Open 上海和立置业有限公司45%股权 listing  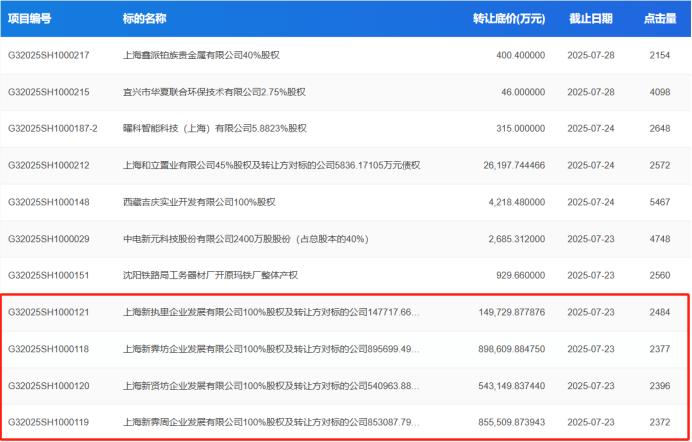[270, 165]
